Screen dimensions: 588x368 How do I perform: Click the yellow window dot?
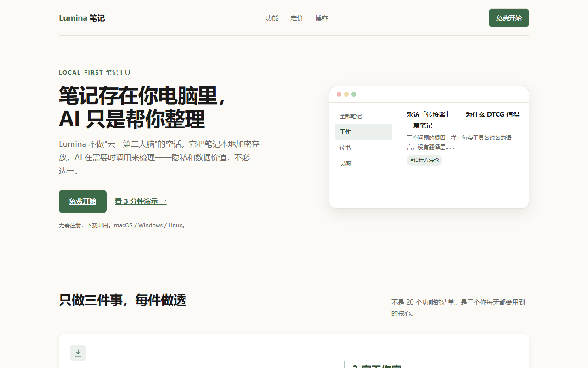pyautogui.click(x=346, y=94)
